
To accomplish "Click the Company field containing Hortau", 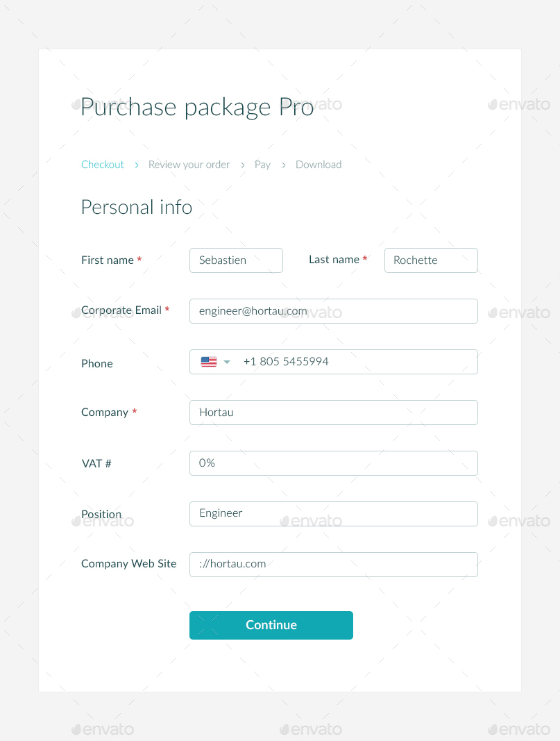I will pos(333,413).
